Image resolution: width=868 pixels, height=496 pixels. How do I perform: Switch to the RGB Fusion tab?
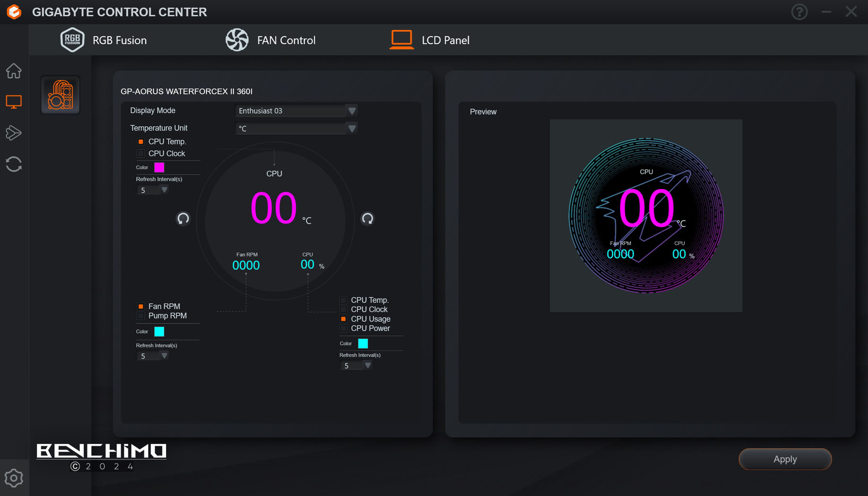pos(104,40)
